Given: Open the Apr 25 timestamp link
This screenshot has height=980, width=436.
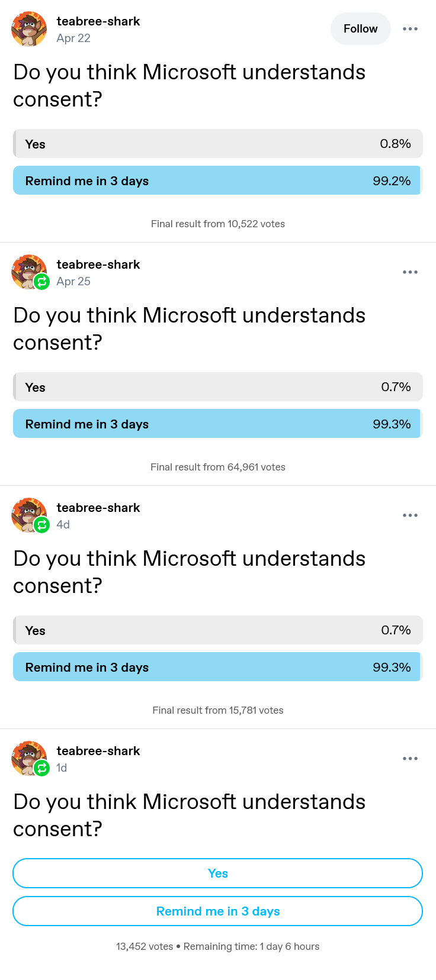Looking at the screenshot, I should tap(73, 281).
